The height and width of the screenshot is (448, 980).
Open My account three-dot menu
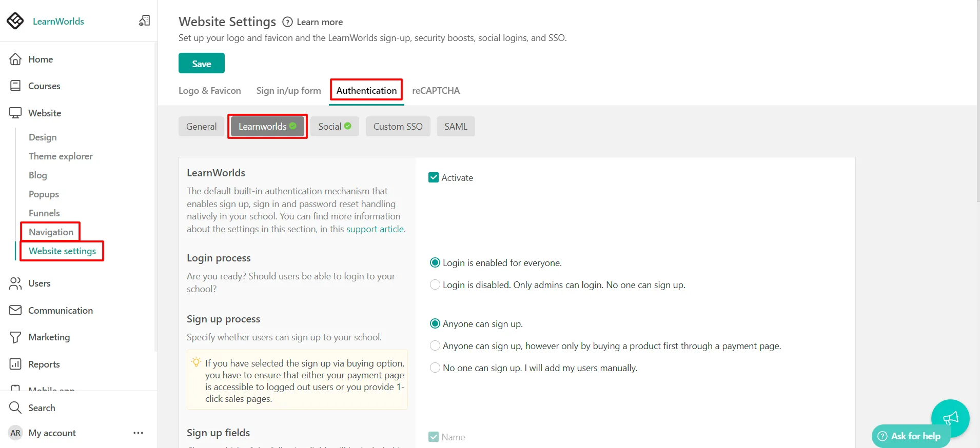click(138, 433)
